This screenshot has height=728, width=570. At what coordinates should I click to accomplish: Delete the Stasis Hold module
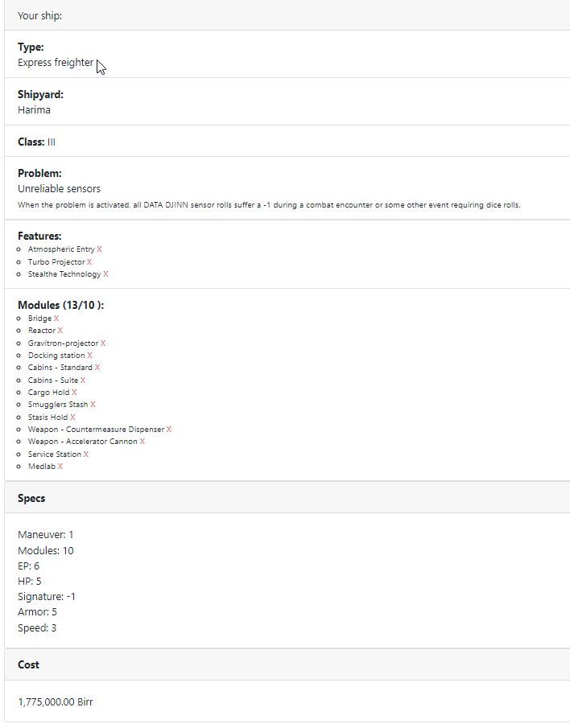[72, 417]
